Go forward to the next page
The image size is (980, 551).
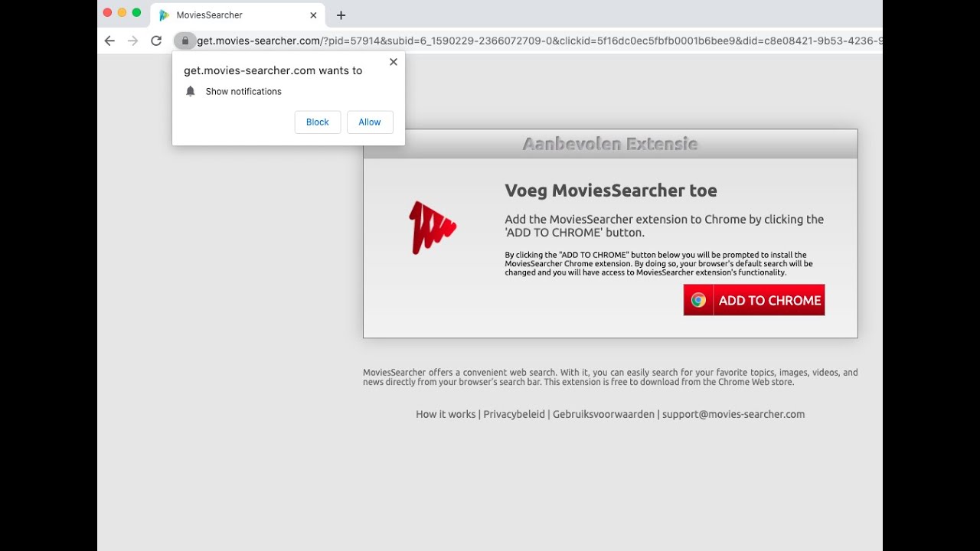point(133,41)
